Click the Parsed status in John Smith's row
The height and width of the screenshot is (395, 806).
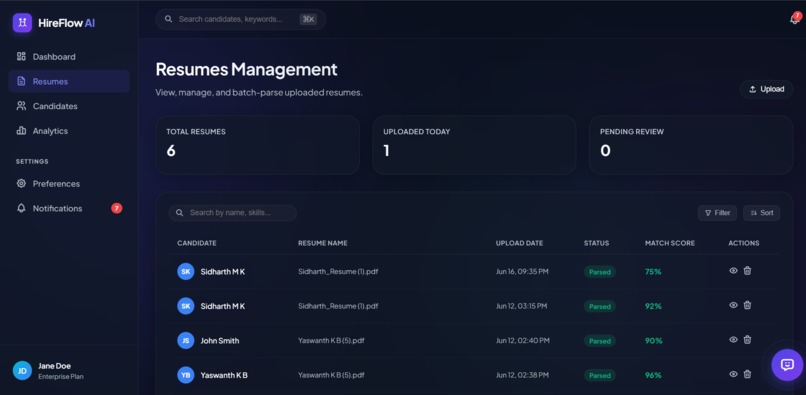click(600, 341)
